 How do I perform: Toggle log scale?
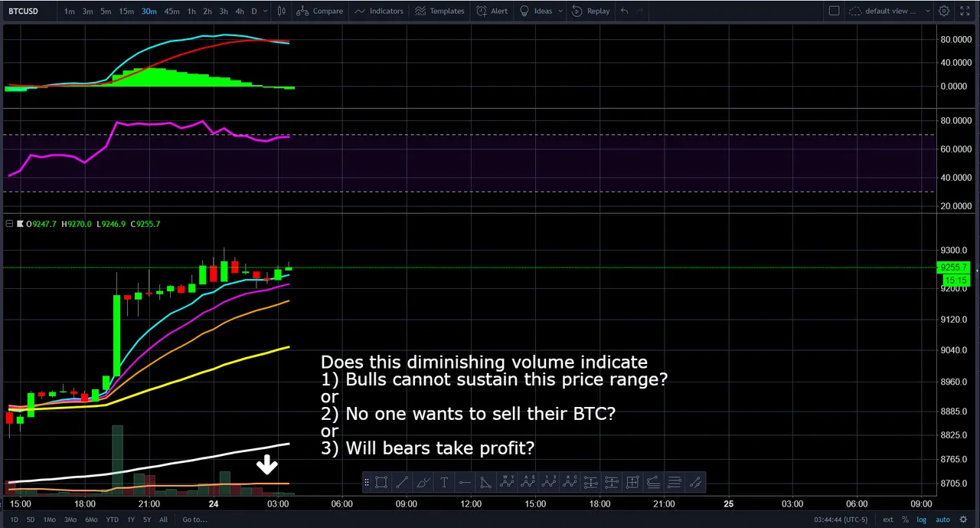coord(922,520)
